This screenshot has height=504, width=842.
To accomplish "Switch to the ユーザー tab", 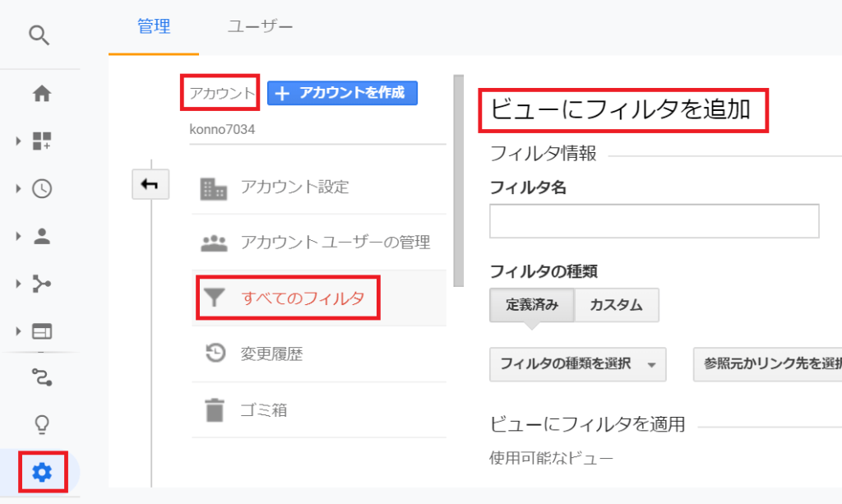I will coord(261,26).
